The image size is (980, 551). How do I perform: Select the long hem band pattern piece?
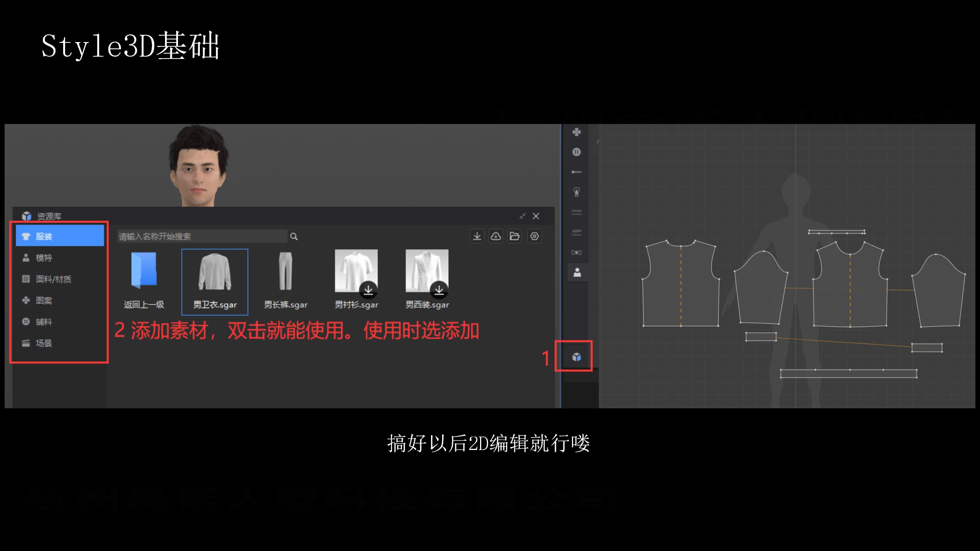(x=849, y=374)
